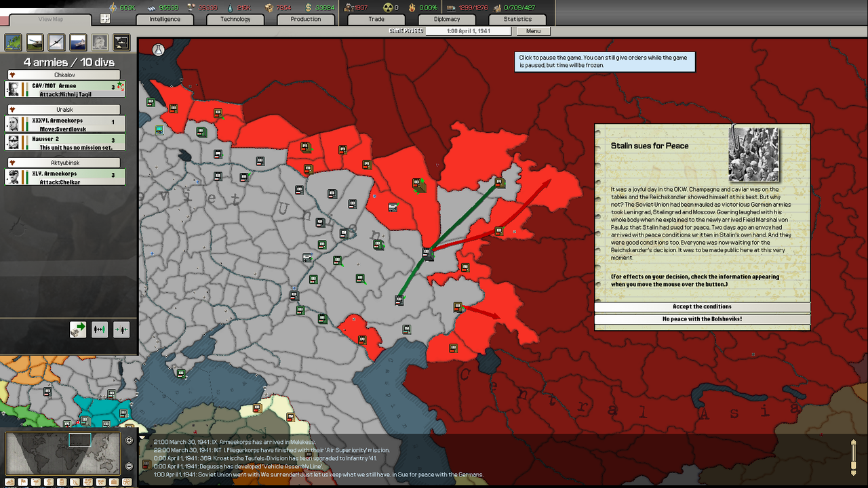
Task: Open the Technology tab
Action: [x=236, y=19]
